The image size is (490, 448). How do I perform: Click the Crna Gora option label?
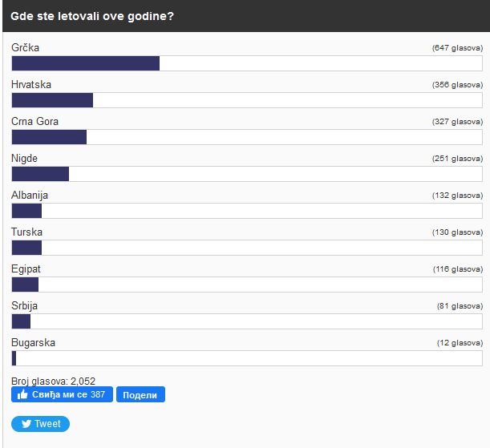(x=34, y=122)
